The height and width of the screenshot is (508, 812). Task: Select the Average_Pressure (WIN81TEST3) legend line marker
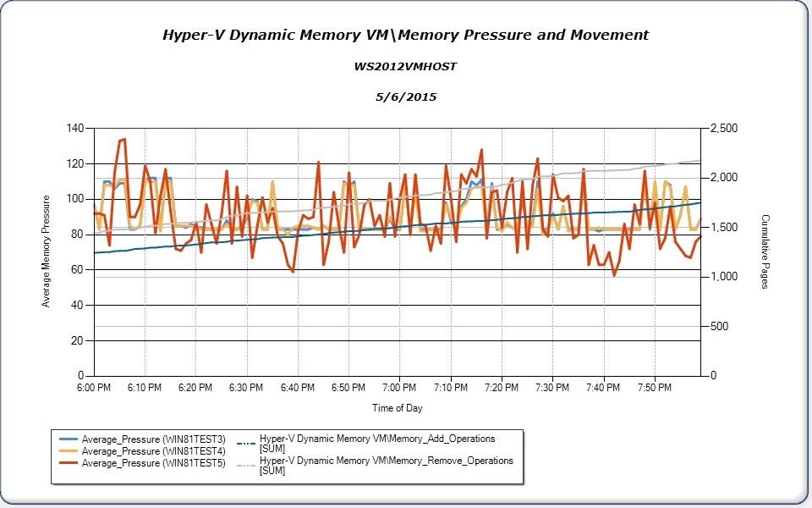pos(67,439)
